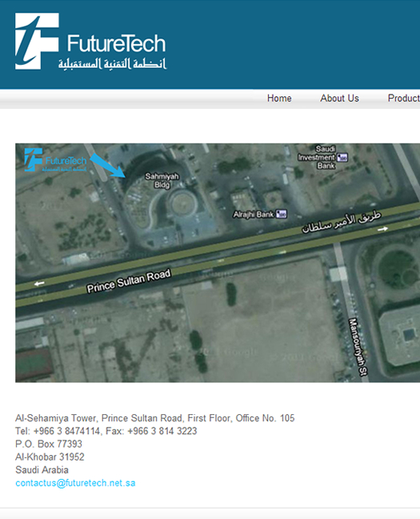Click the Al-Sehamiya Tower address line
This screenshot has height=519, width=420.
click(x=154, y=418)
